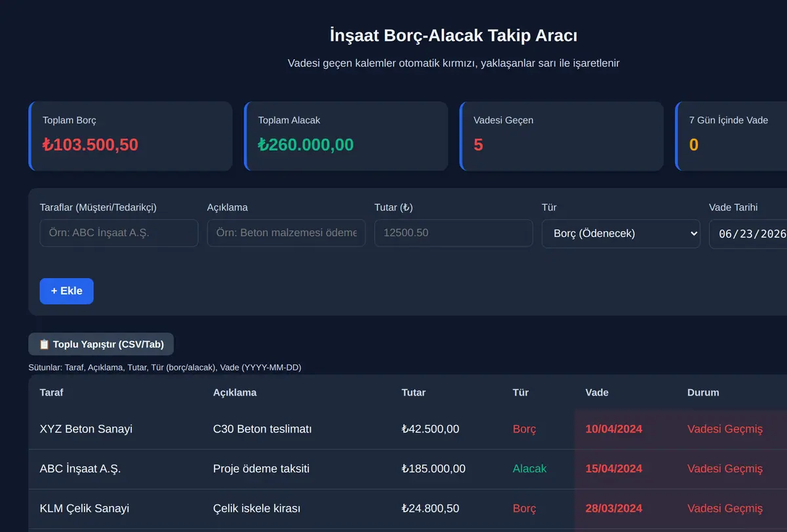Click the Alacak type label for ABC İnşaat
The width and height of the screenshot is (787, 532).
(x=530, y=469)
